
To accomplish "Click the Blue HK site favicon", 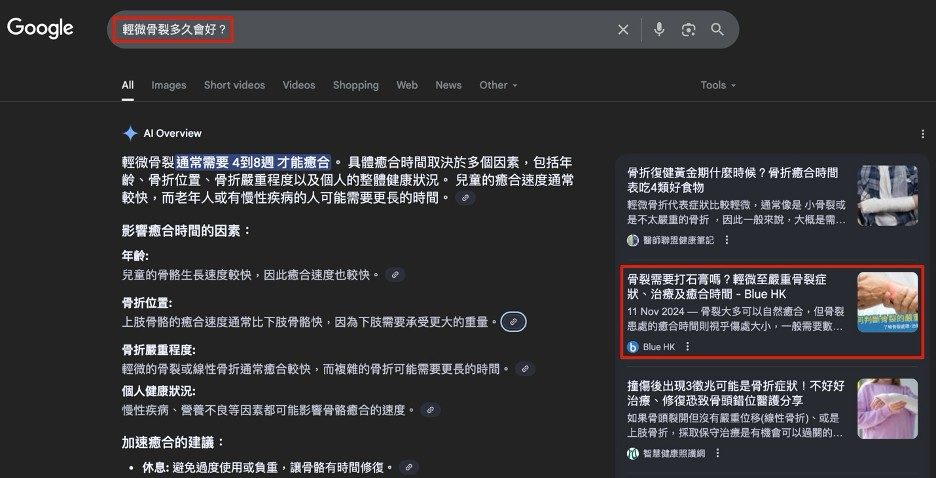I will click(633, 346).
